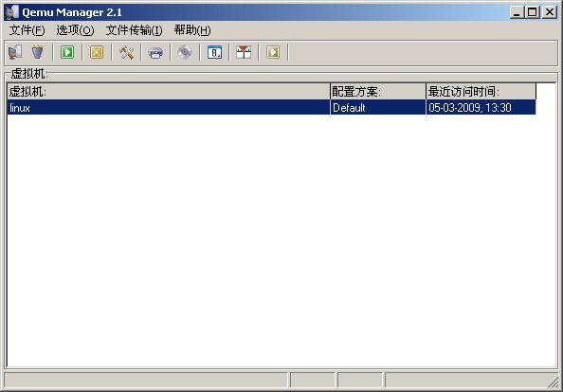
Task: Maximize the Qemu Manager window
Action: pos(532,12)
